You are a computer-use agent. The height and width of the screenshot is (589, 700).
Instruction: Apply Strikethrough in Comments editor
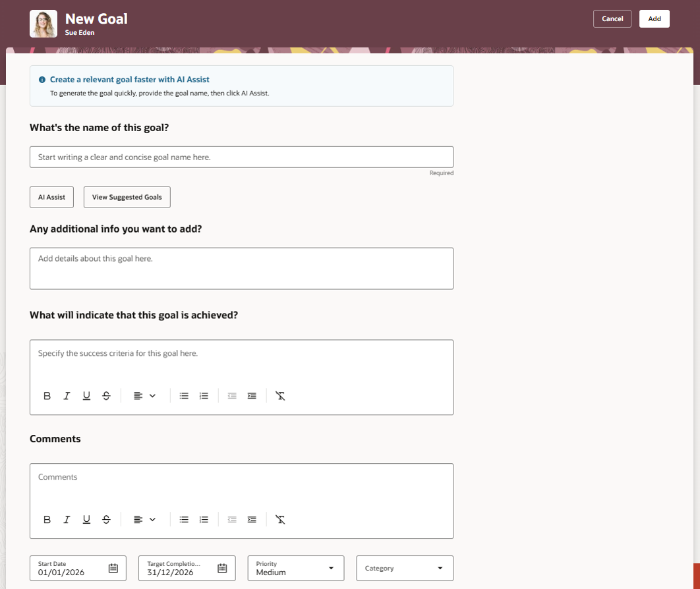(x=106, y=519)
